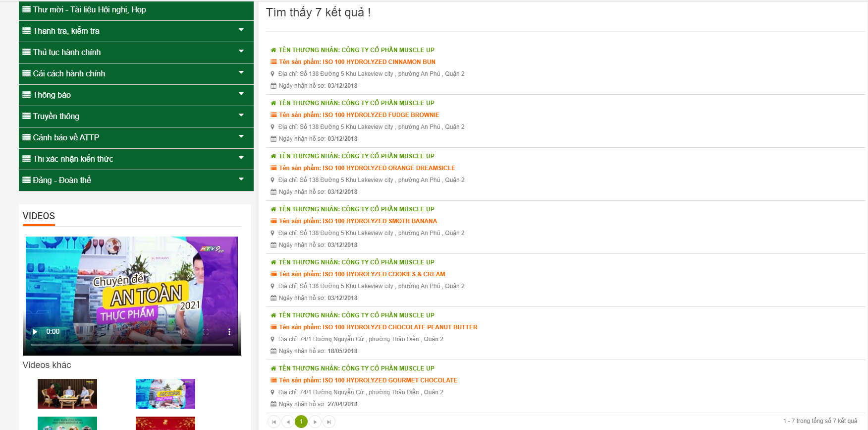
Task: Expand the Thi xác nhận kiến thức arrow
Action: (x=241, y=158)
